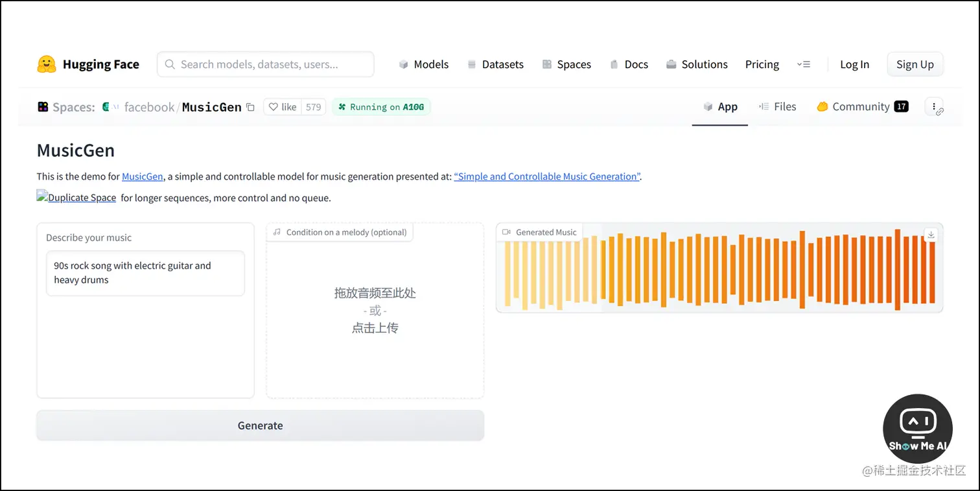
Task: Click the Duplicate Space link
Action: (76, 197)
